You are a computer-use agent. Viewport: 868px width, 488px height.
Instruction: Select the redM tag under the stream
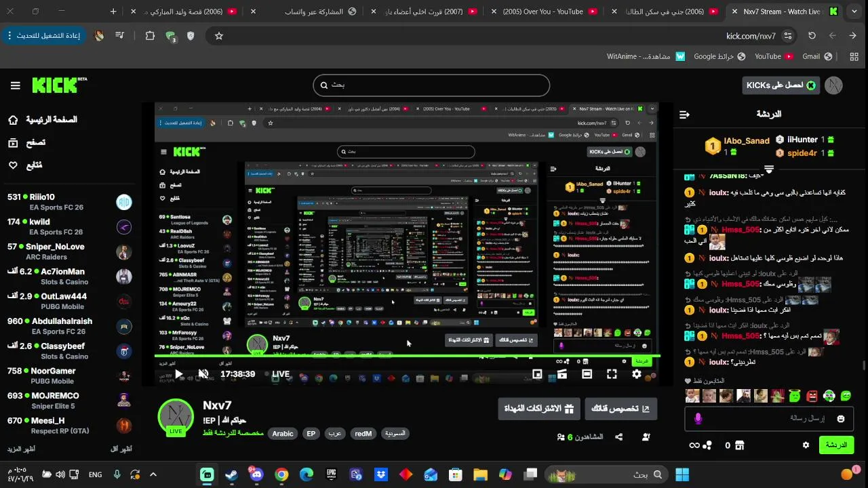pyautogui.click(x=363, y=434)
